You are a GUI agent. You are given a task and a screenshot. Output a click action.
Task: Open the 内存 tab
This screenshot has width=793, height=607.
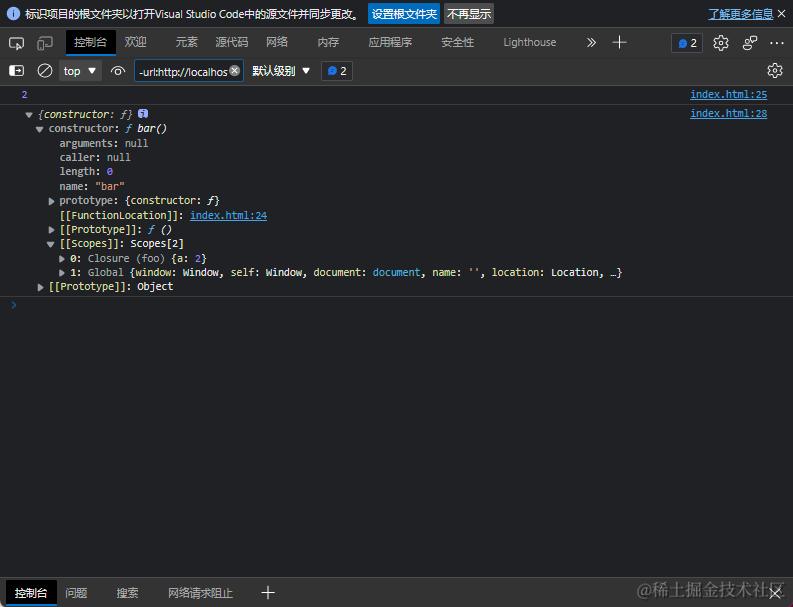[328, 42]
